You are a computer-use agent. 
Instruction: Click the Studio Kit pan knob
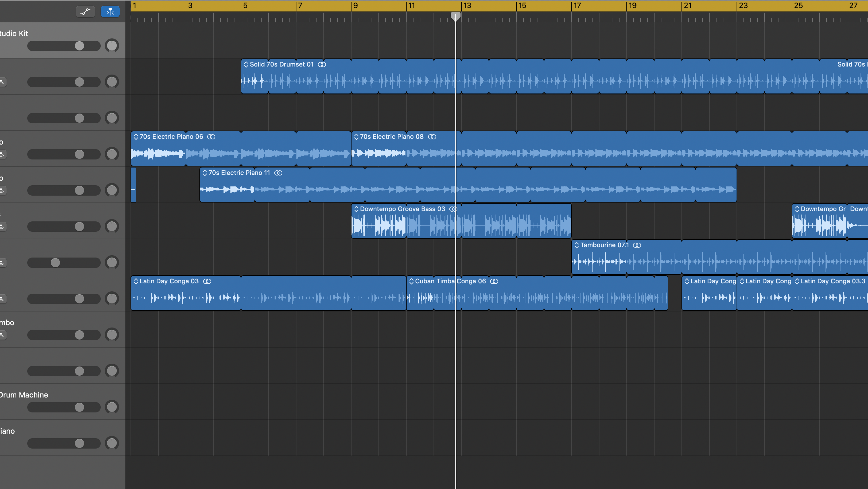pos(112,46)
